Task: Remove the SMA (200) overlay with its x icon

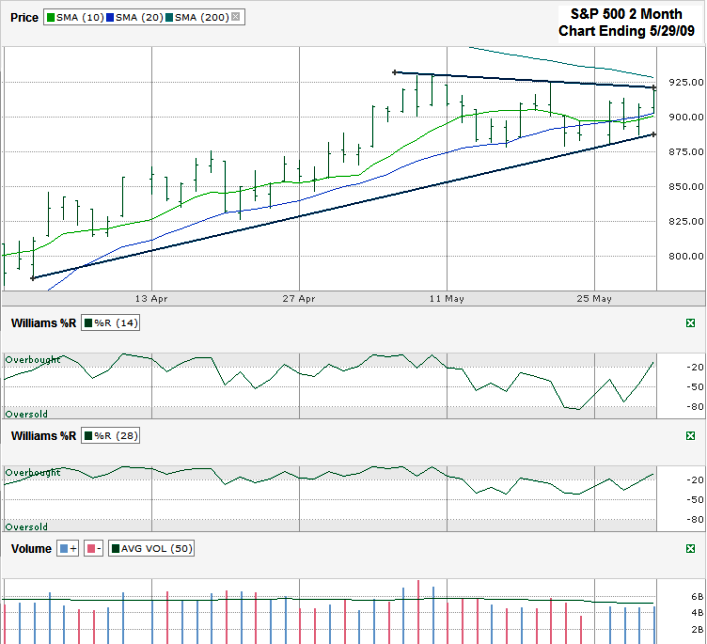Action: (235, 17)
